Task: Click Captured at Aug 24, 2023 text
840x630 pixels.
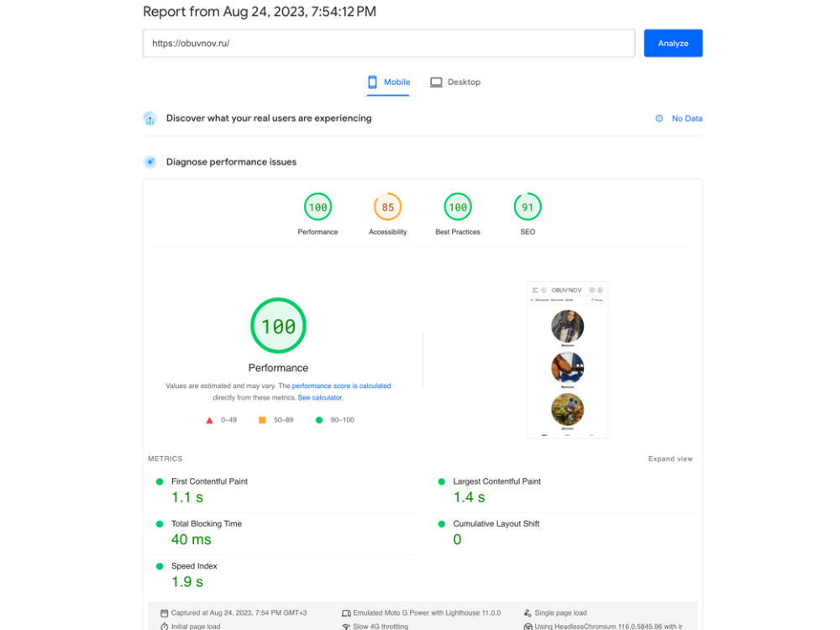Action: pos(239,613)
